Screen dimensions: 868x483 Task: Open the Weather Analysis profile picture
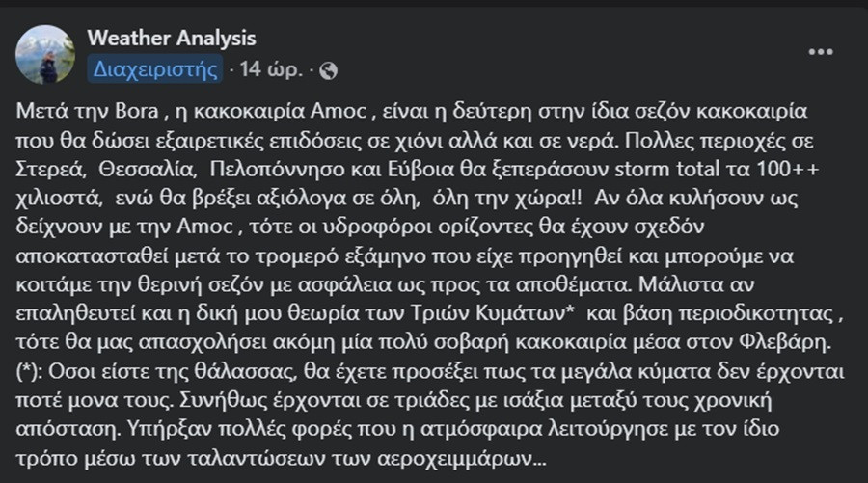(45, 54)
